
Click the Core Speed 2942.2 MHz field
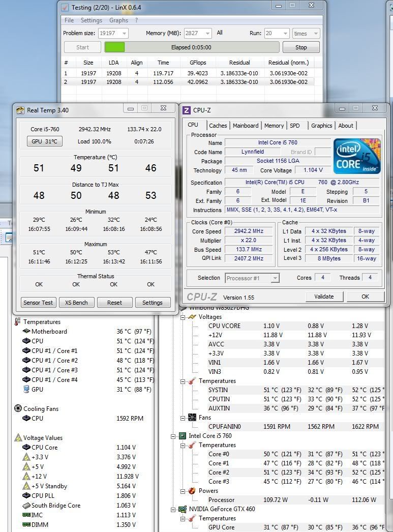tap(249, 231)
